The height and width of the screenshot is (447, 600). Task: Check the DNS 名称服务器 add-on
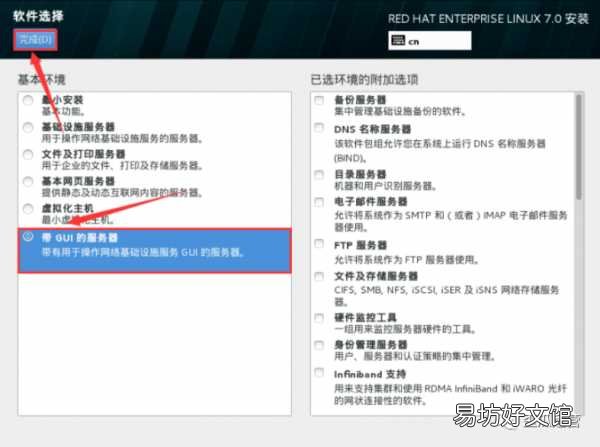pos(319,127)
